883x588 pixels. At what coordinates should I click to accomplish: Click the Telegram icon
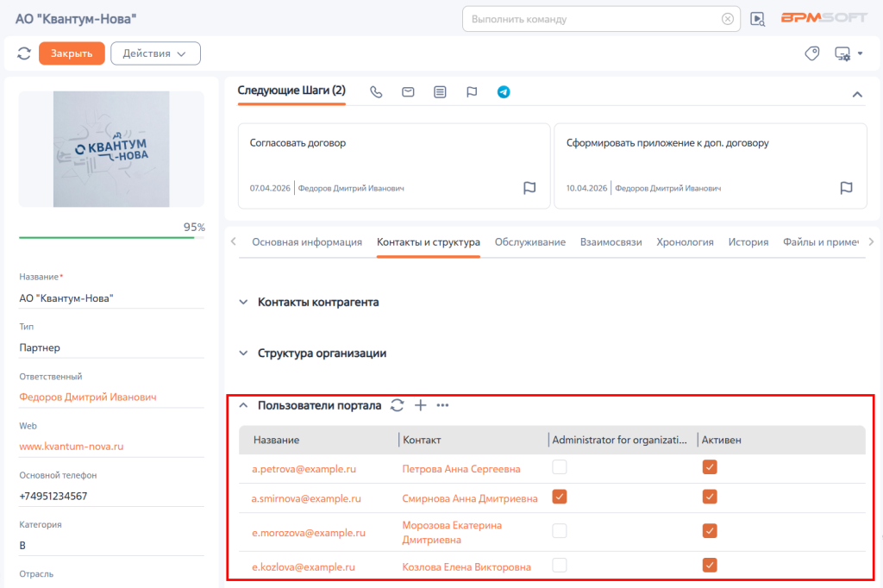click(x=504, y=91)
